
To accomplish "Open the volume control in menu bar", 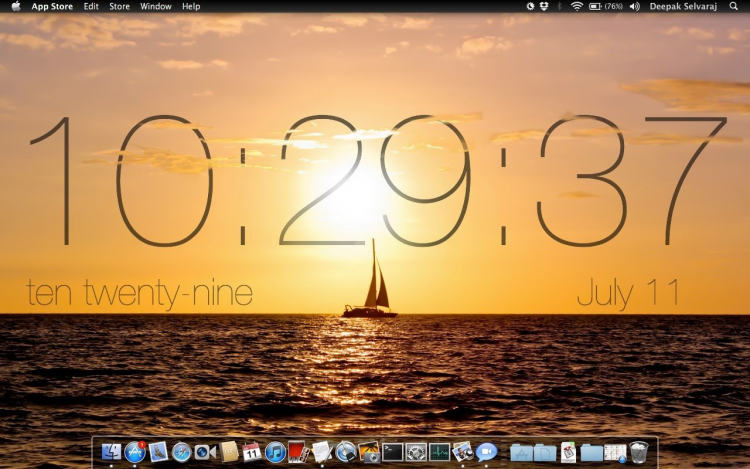I will (x=634, y=6).
